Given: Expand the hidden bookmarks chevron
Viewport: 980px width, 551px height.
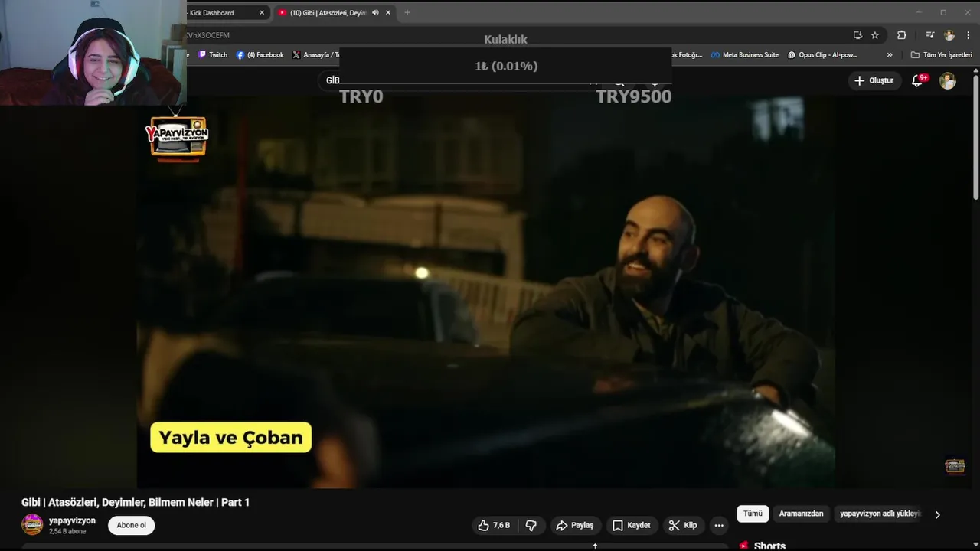Looking at the screenshot, I should point(890,55).
